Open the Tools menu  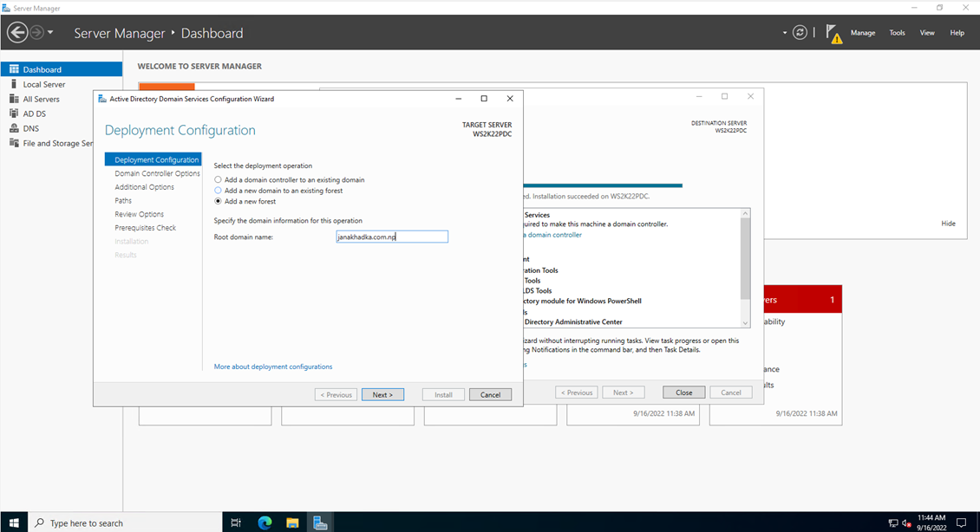click(897, 32)
